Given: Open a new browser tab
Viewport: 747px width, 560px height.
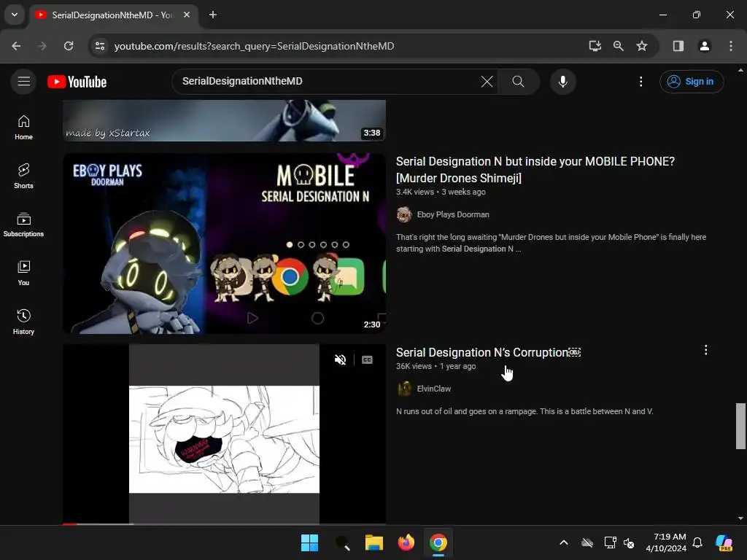Looking at the screenshot, I should point(213,15).
